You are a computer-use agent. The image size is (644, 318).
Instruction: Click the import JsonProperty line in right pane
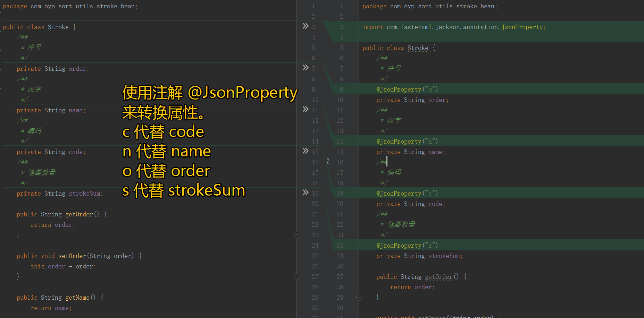pyautogui.click(x=454, y=27)
